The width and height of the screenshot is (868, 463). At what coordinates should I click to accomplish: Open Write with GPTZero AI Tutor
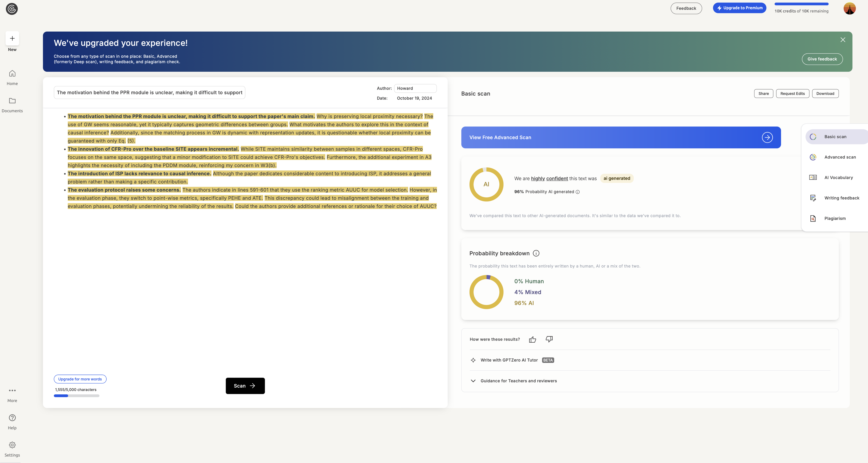(509, 360)
